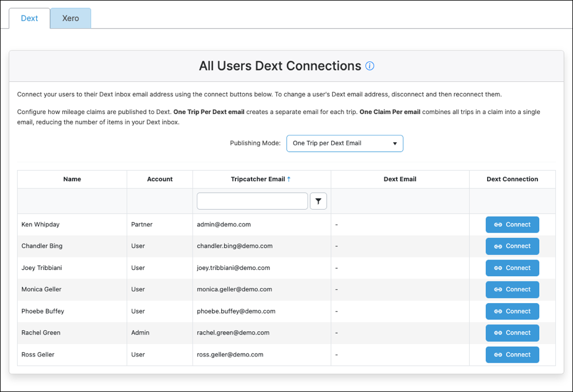Click the info icon beside All Users Dext Connections
The image size is (573, 392).
click(x=370, y=66)
